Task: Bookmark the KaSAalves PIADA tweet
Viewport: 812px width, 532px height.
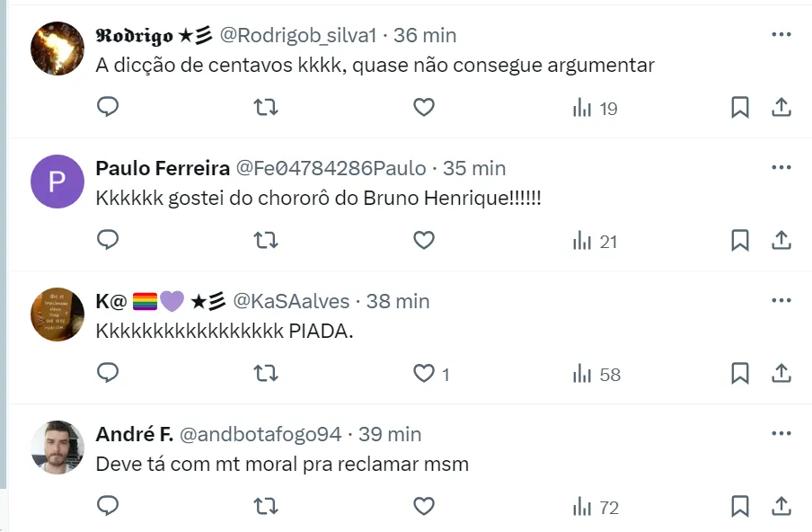Action: 739,374
